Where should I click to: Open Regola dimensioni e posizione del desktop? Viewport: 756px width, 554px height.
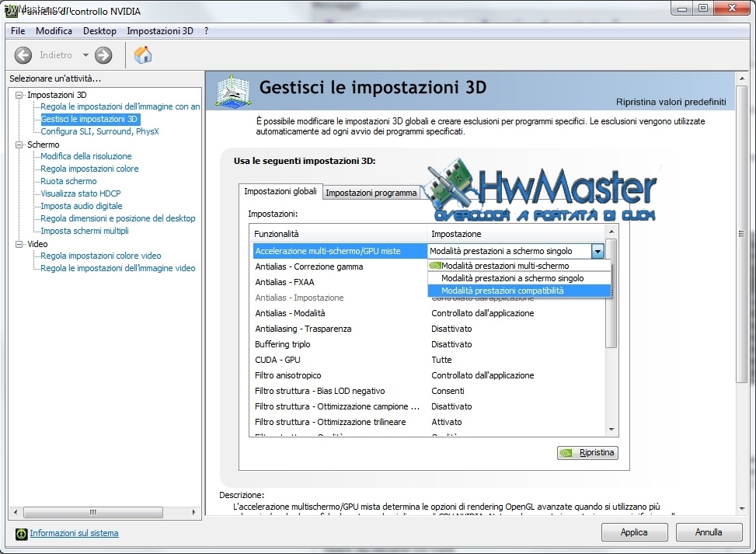[x=117, y=218]
